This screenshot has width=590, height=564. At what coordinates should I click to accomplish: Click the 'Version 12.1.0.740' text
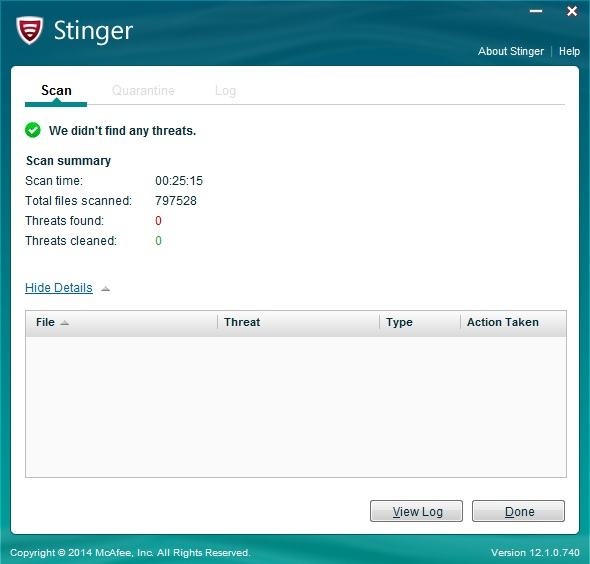coord(535,553)
